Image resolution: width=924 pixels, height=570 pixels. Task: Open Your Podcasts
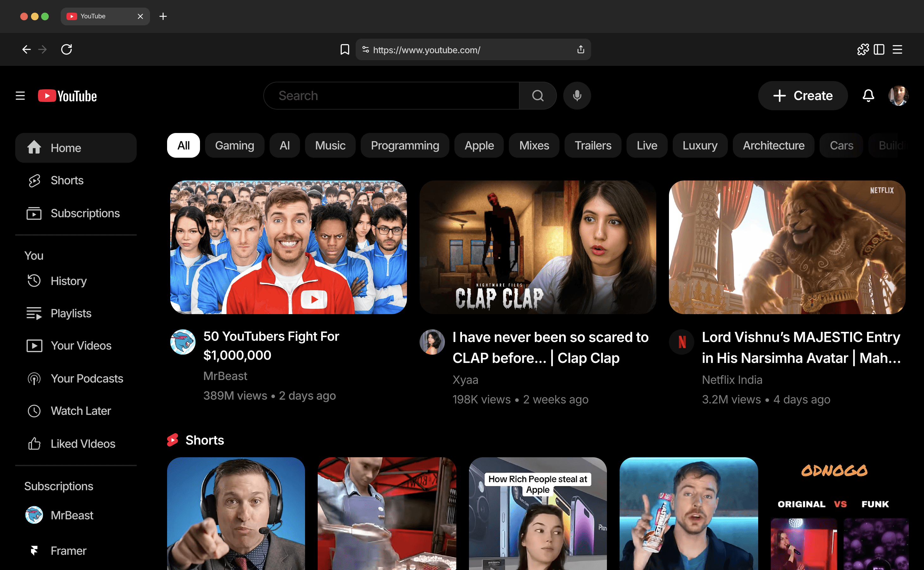point(76,378)
